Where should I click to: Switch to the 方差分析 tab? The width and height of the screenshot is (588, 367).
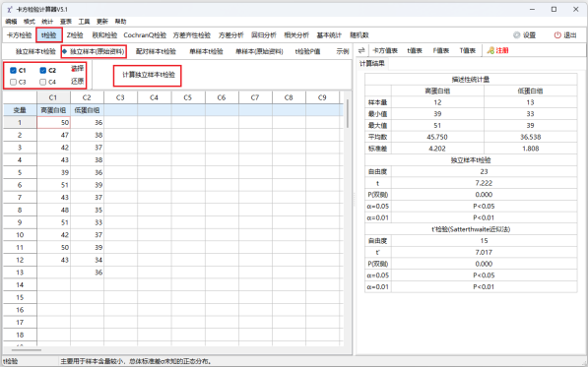[231, 35]
